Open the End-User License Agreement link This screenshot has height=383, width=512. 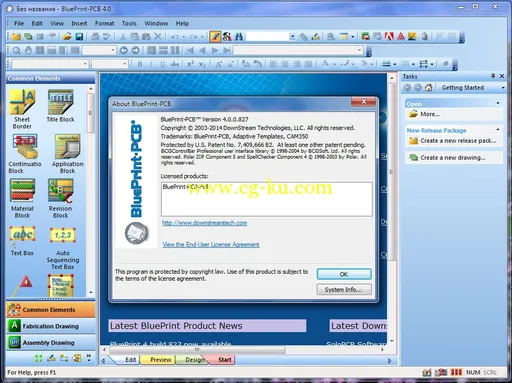(211, 245)
